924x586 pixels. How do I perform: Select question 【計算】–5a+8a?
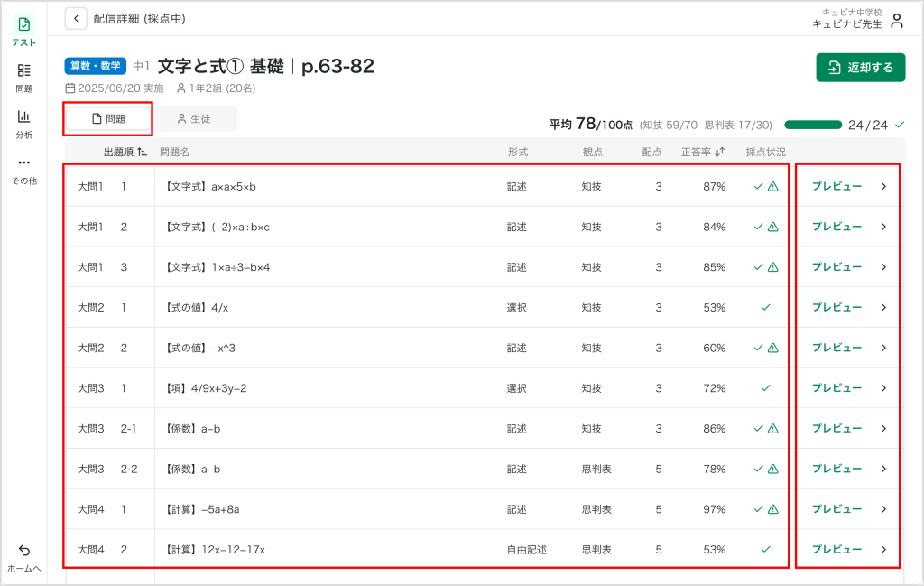[201, 509]
